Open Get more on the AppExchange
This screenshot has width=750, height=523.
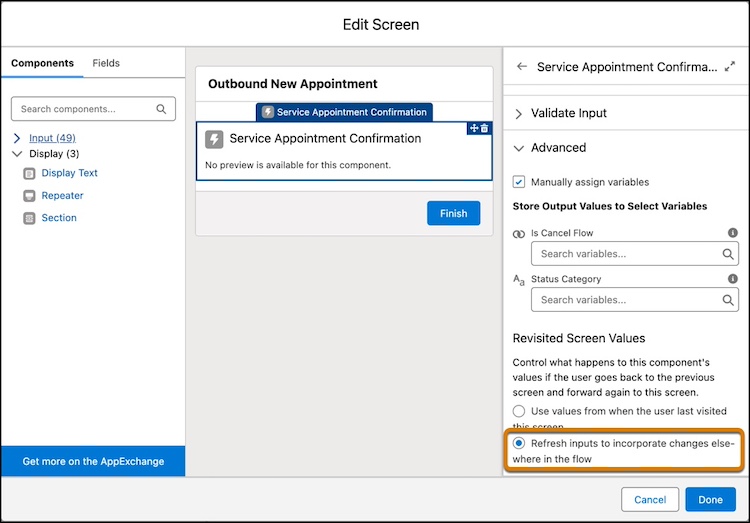93,461
